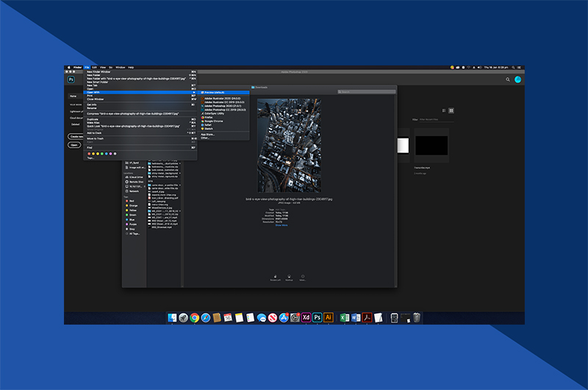
Task: Launch Adobe Illustrator from the Dock
Action: tap(329, 318)
